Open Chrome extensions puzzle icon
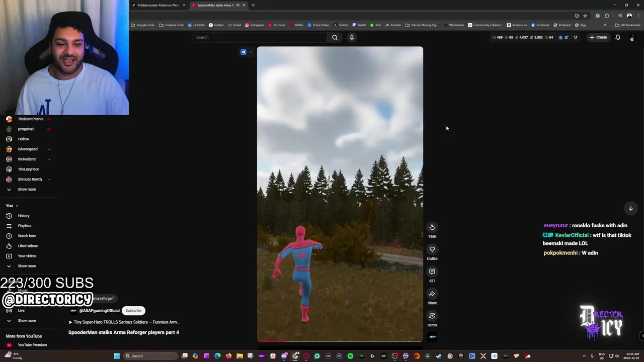644x362 pixels. pyautogui.click(x=607, y=16)
